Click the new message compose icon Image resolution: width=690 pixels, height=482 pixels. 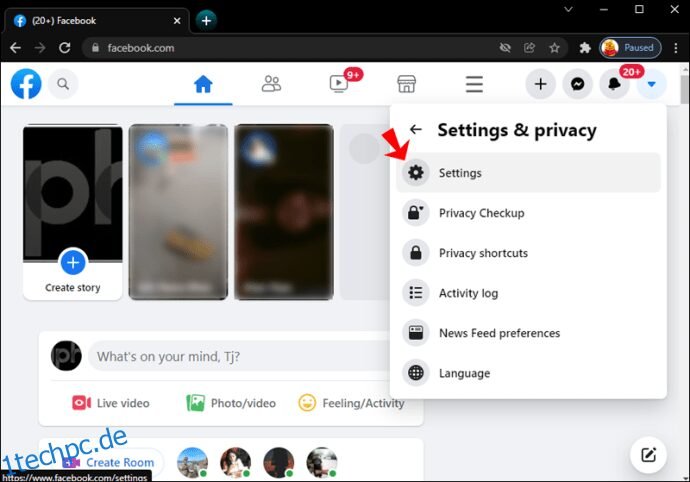tap(648, 455)
